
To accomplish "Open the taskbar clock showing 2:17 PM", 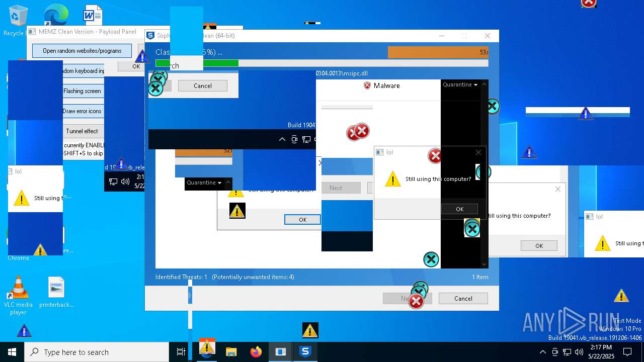I will point(600,352).
